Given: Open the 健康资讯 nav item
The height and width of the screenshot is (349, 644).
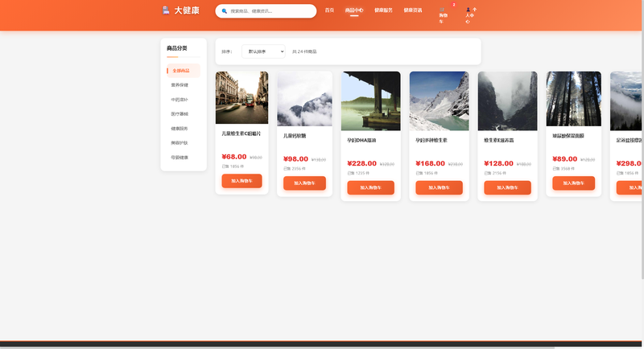Looking at the screenshot, I should 413,10.
